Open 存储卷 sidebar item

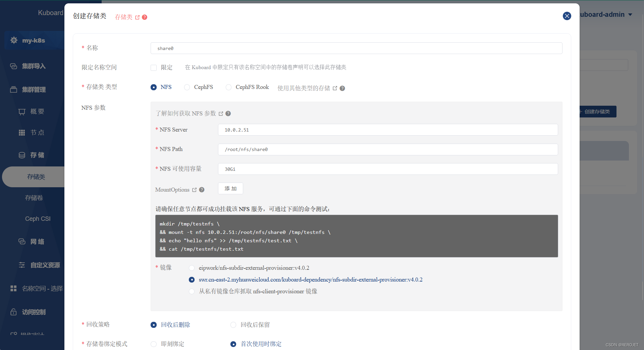point(34,198)
